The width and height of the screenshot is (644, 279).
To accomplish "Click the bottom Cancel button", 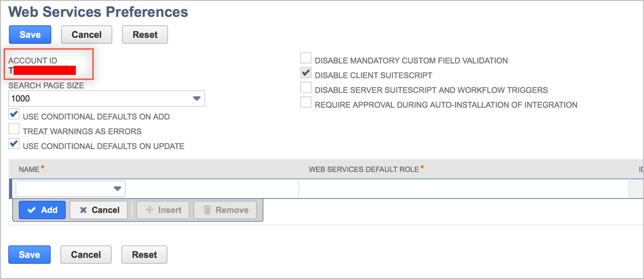I will [x=86, y=255].
